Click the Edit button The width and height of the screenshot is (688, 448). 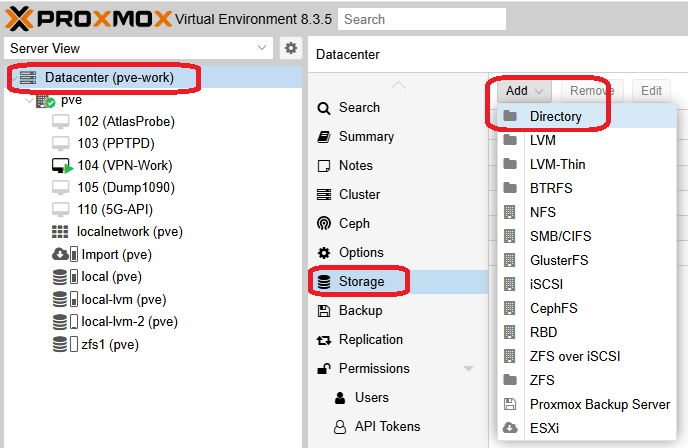[x=651, y=91]
